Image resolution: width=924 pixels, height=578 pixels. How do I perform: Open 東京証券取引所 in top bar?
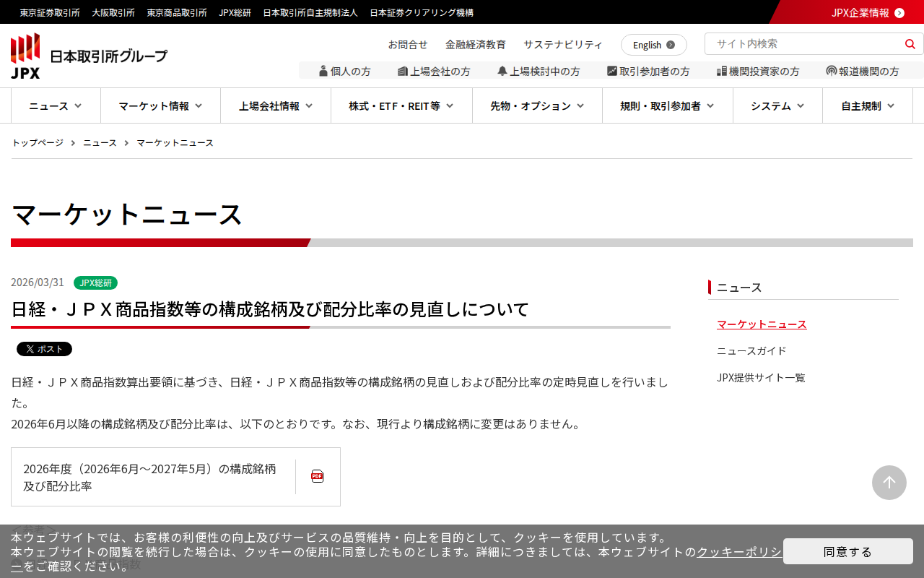pos(50,12)
